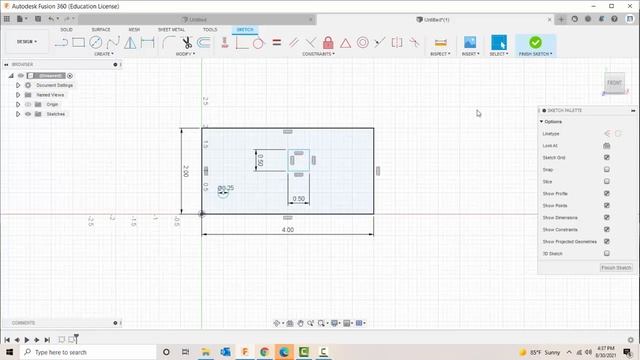Select the Offset tool

(204, 42)
